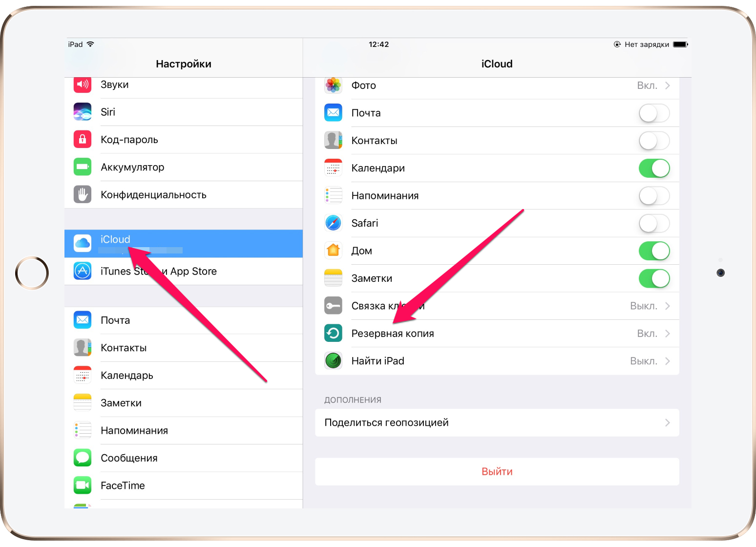Open Поделиться геопозицией via its chevron
The image size is (756, 547).
click(667, 423)
